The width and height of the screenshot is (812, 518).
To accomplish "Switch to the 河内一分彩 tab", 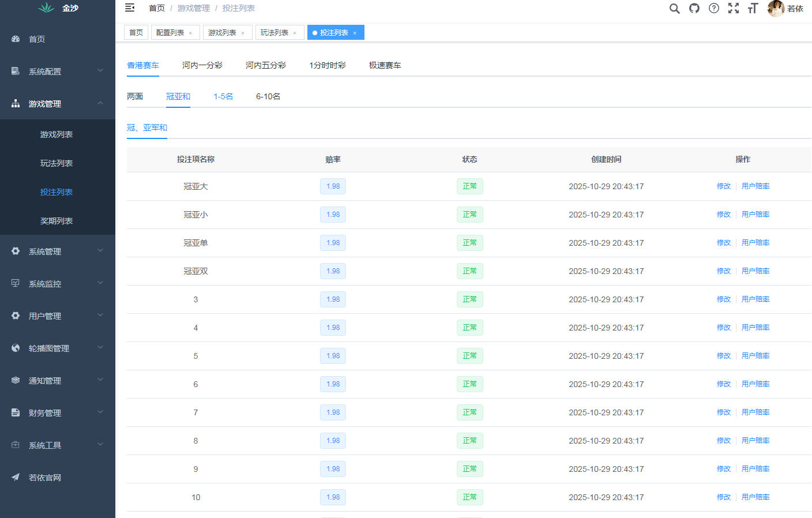I will tap(202, 65).
